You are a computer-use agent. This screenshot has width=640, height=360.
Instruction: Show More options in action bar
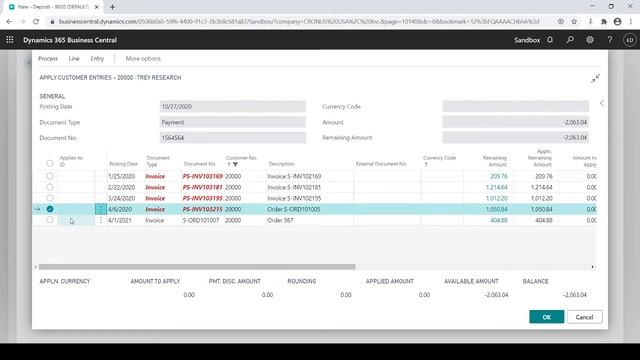coord(143,59)
